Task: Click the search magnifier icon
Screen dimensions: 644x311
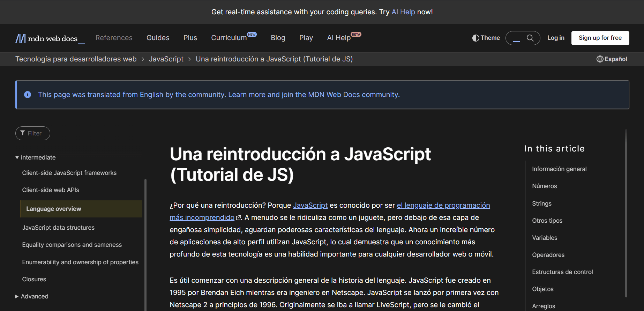Action: [530, 38]
